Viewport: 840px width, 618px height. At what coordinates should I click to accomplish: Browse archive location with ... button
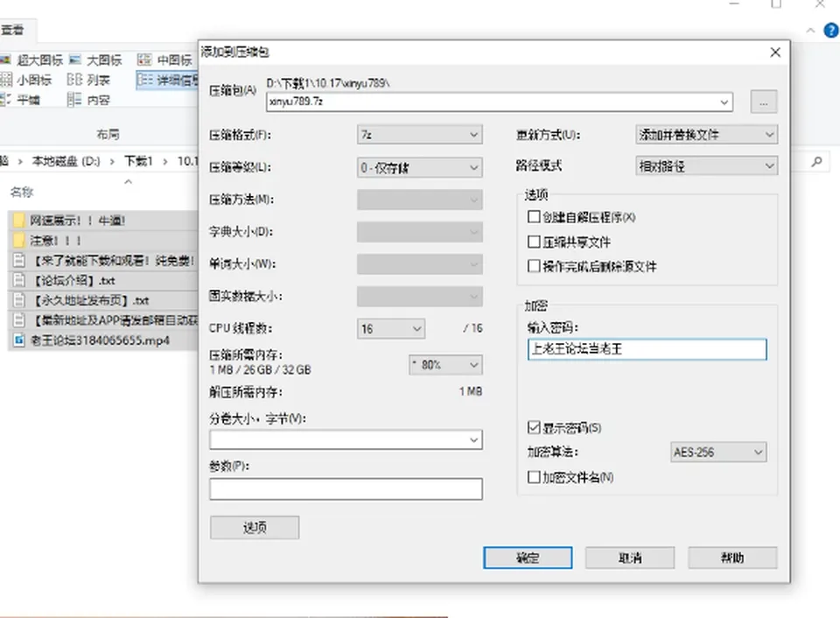pos(763,102)
